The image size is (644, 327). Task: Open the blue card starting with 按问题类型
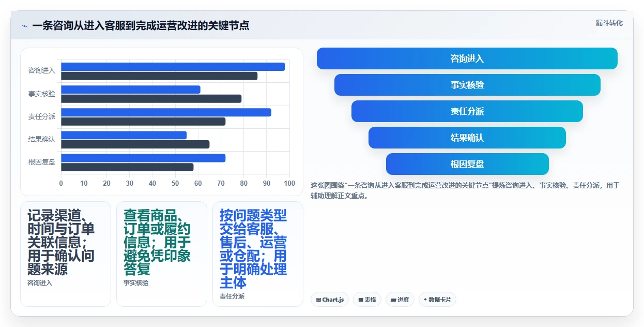(258, 254)
